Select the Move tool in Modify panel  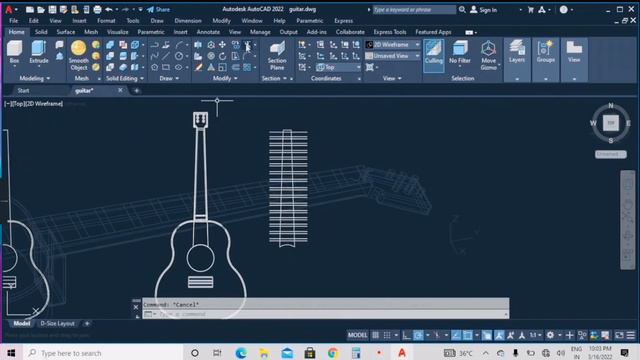222,44
